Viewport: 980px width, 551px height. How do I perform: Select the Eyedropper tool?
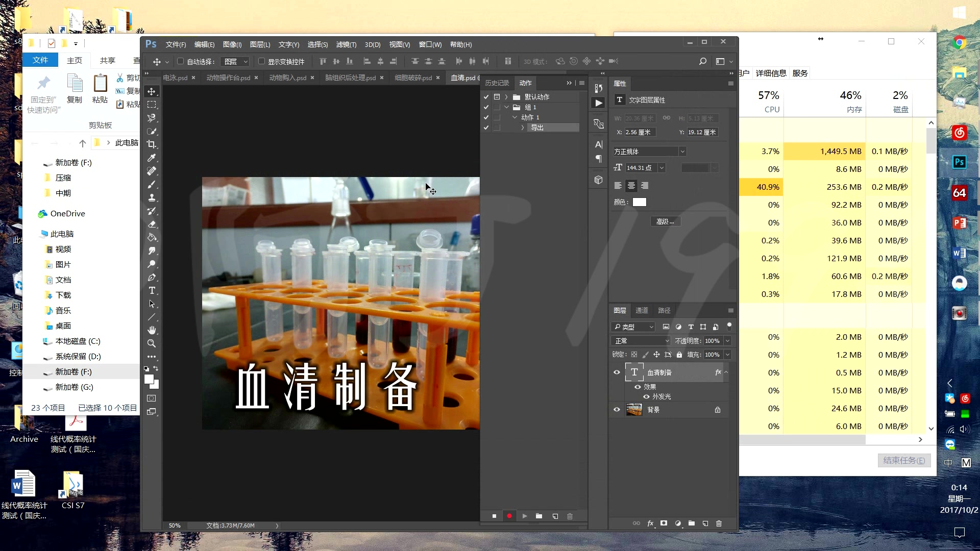152,158
